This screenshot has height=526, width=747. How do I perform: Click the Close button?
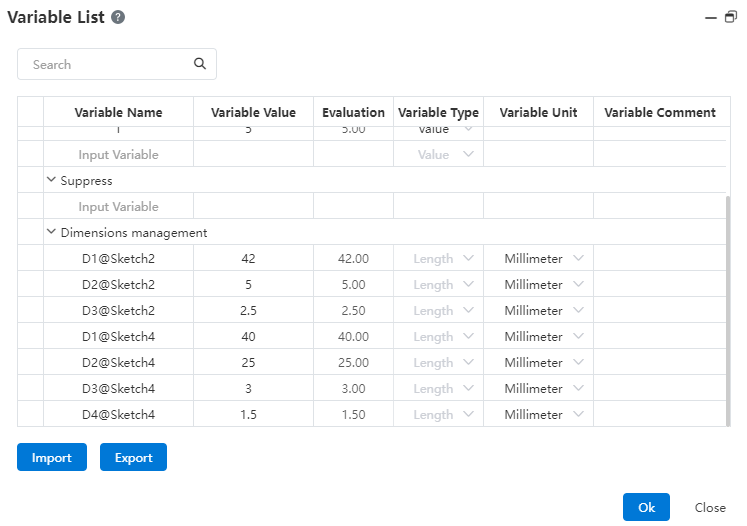coord(710,507)
